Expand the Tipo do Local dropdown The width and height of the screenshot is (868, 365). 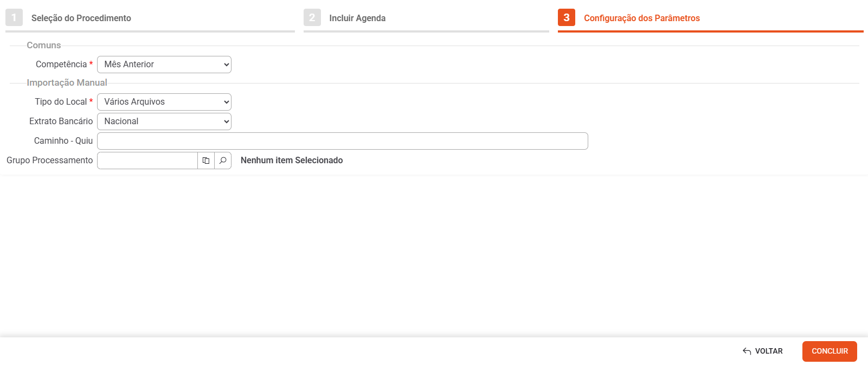(164, 102)
